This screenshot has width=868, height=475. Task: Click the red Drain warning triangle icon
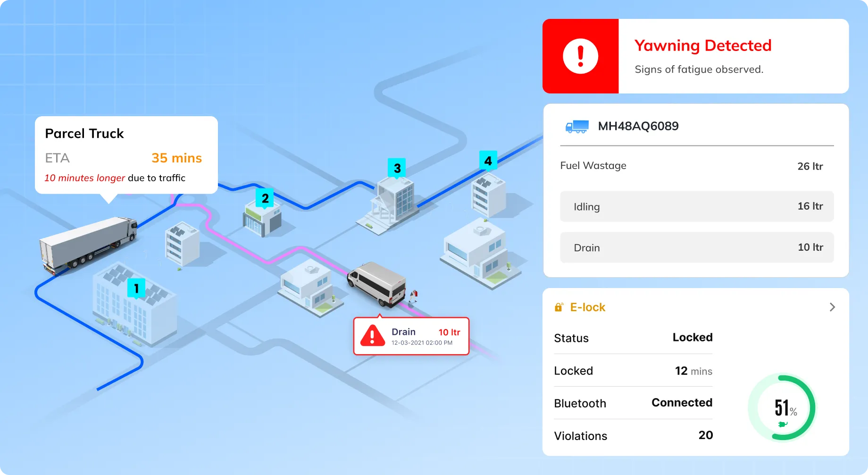tap(372, 336)
